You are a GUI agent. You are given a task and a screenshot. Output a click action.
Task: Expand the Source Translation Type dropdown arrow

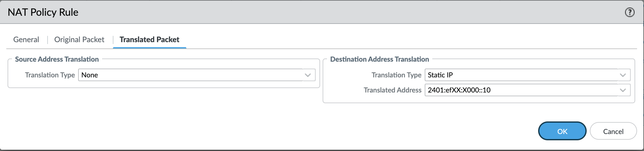pyautogui.click(x=308, y=75)
